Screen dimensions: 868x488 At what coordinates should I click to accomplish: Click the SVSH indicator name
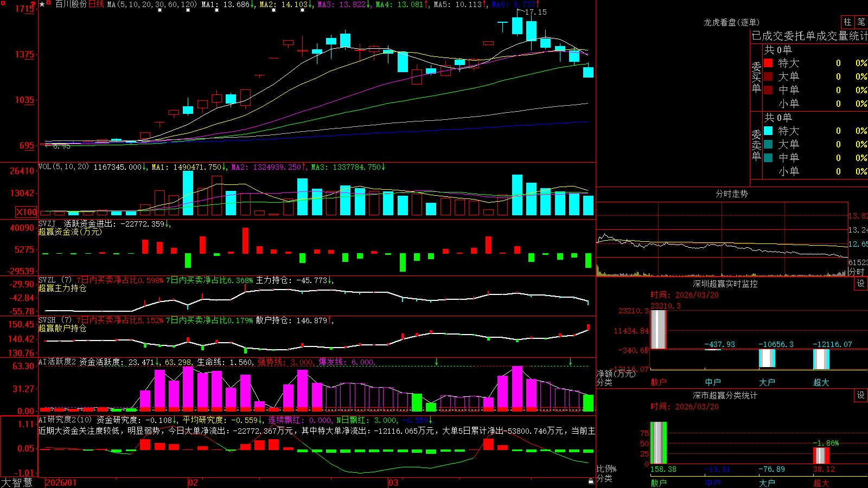(x=47, y=320)
